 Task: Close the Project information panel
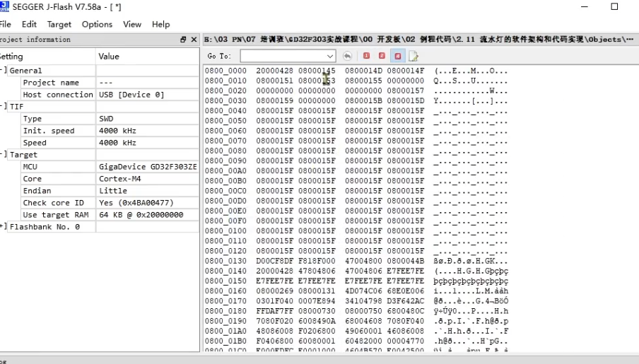(194, 39)
